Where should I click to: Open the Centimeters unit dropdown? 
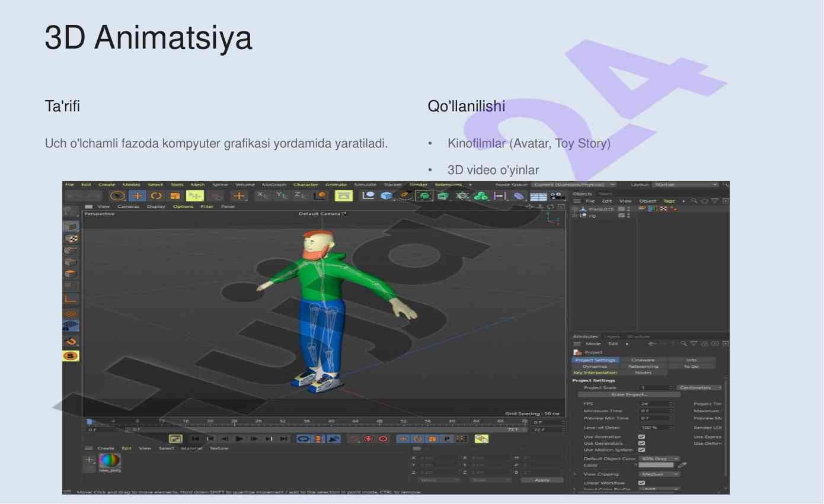click(x=700, y=387)
